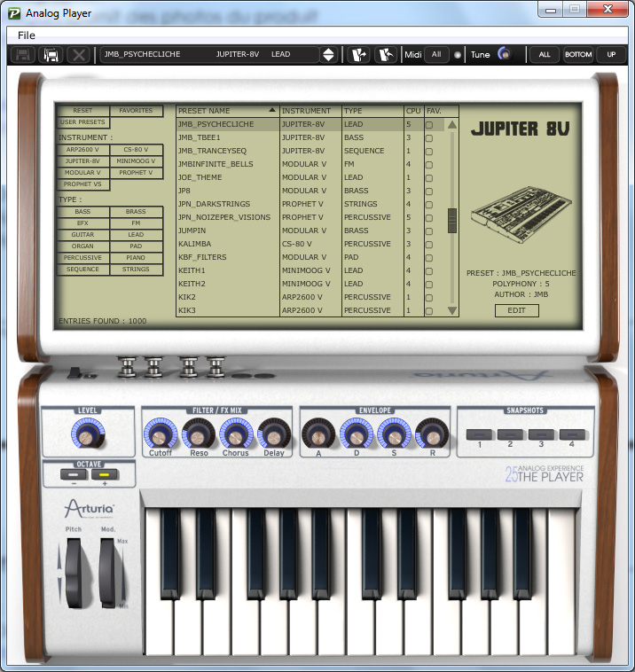Switch view to UP

pyautogui.click(x=611, y=54)
